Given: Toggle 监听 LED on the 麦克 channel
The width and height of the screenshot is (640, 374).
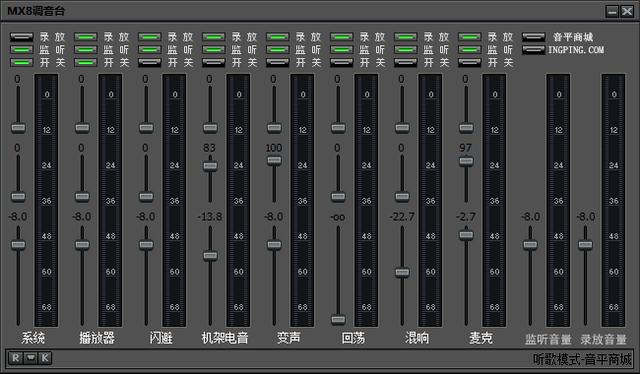Looking at the screenshot, I should (x=470, y=50).
